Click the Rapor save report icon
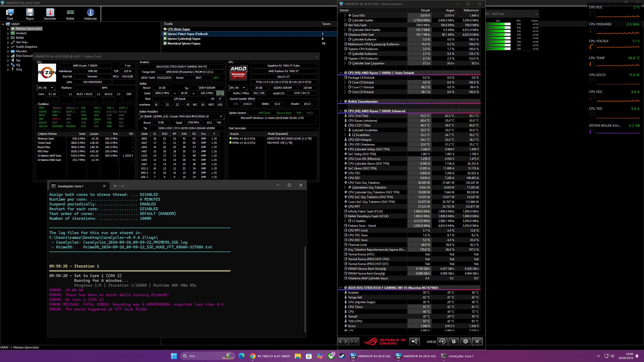 (30, 14)
